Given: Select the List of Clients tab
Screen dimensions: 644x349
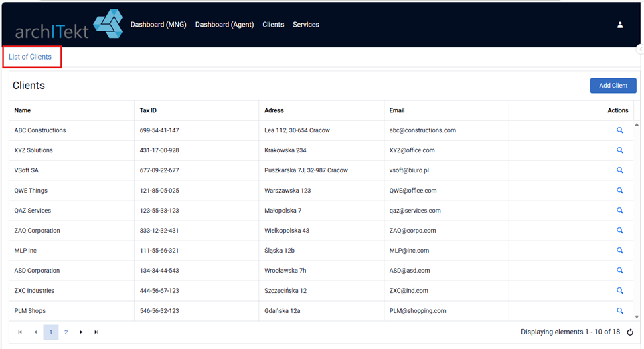Looking at the screenshot, I should (x=30, y=57).
